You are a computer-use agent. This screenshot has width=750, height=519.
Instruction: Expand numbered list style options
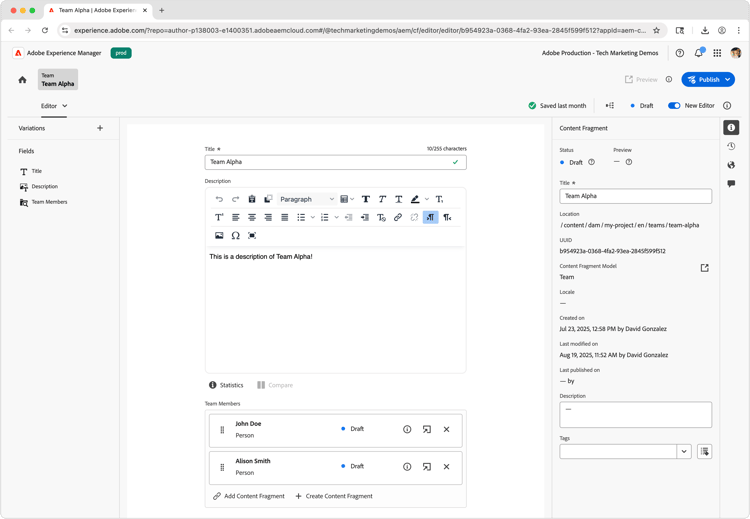coord(336,217)
